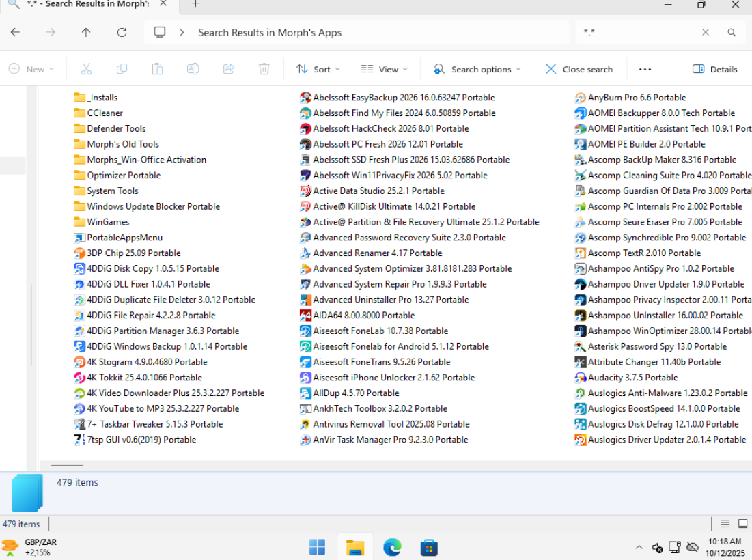Expand the Search options dropdown

[x=477, y=69]
